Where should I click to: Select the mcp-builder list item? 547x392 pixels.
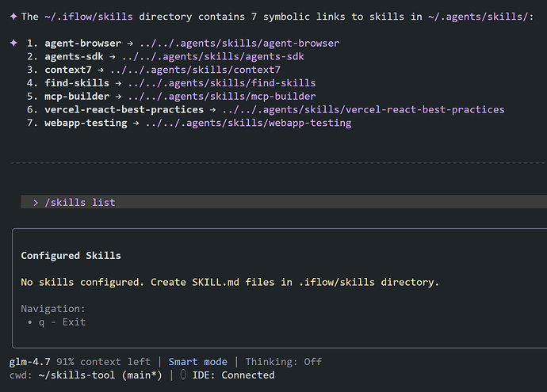tap(77, 97)
